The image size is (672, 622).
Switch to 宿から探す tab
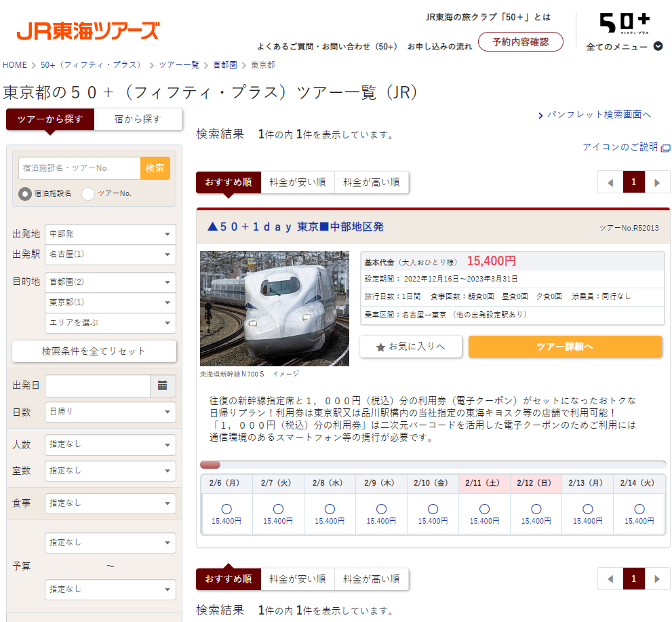(x=138, y=119)
